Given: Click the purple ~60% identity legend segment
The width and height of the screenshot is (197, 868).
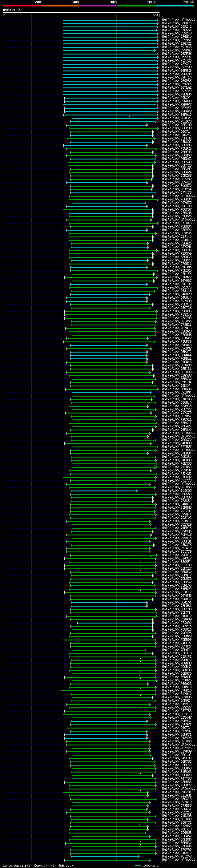Looking at the screenshot, I should [x=99, y=6].
